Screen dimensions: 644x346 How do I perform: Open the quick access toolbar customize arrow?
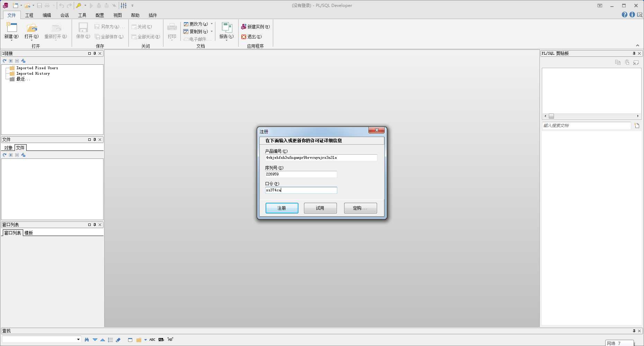pyautogui.click(x=132, y=6)
